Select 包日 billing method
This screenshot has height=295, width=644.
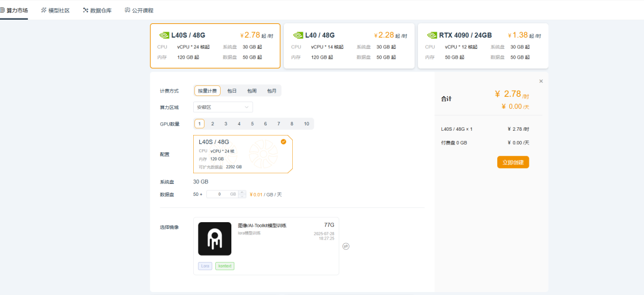pyautogui.click(x=232, y=91)
